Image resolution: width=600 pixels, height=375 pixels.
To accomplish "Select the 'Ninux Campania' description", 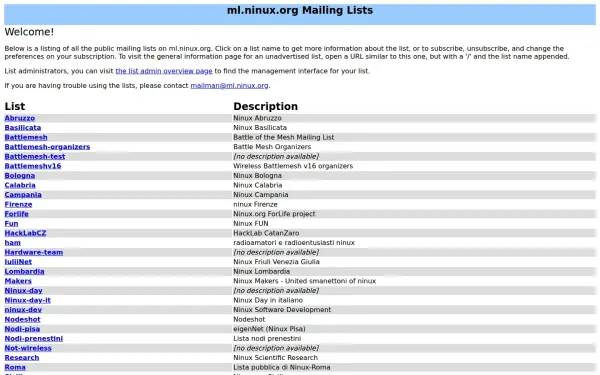I will (261, 195).
